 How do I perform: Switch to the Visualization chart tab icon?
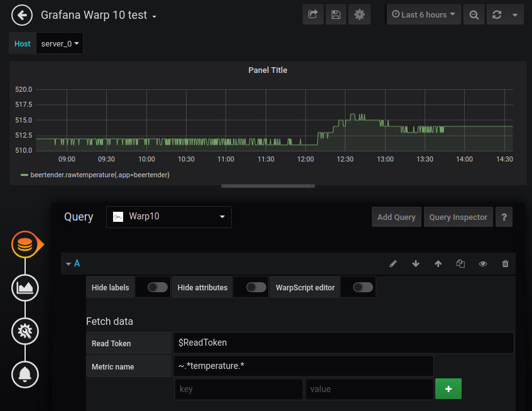click(25, 288)
